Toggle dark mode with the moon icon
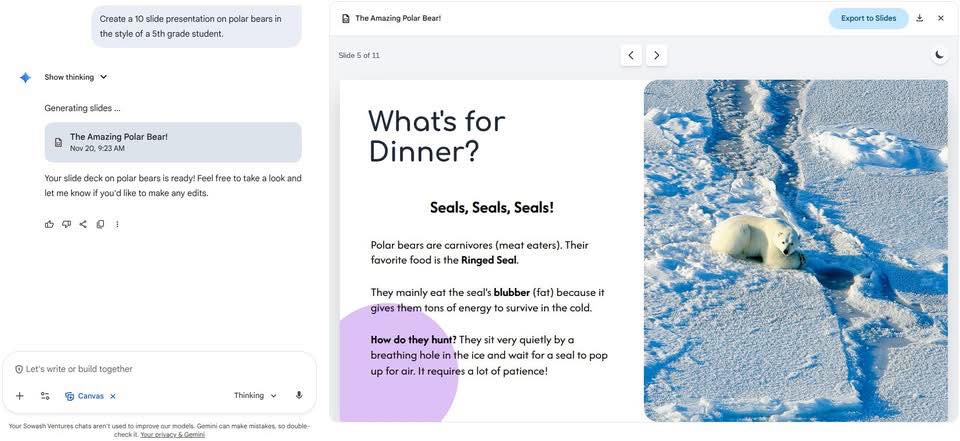Image resolution: width=960 pixels, height=441 pixels. coord(939,55)
